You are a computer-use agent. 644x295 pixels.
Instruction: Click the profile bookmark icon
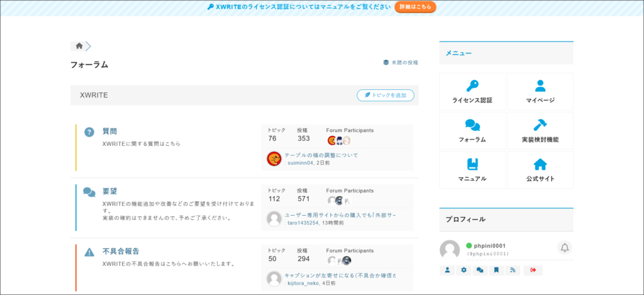pos(496,270)
